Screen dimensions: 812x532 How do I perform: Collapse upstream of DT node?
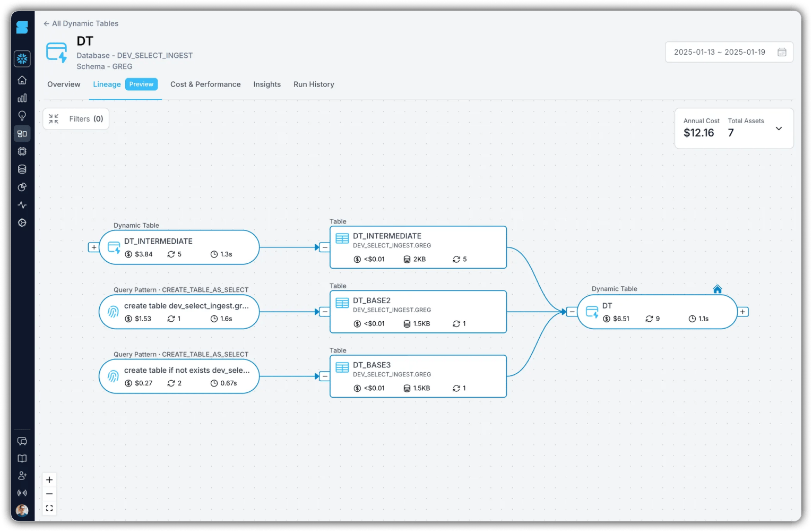click(572, 312)
